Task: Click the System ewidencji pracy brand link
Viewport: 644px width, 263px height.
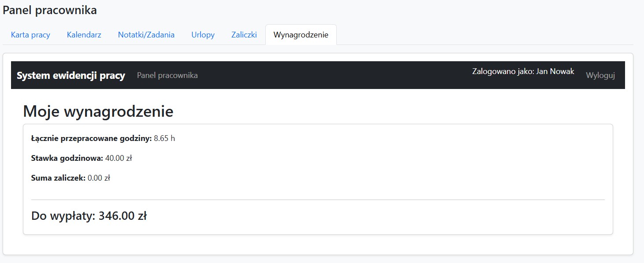Action: (x=71, y=75)
